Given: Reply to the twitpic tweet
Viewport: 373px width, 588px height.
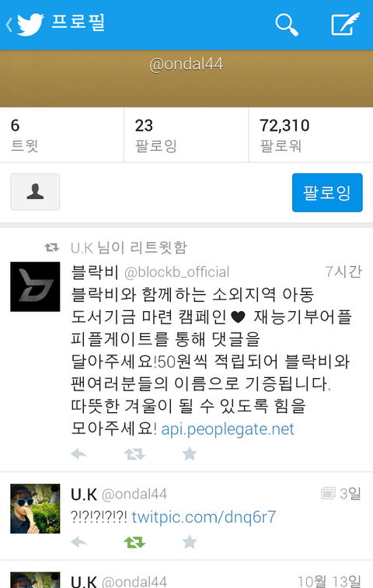Looking at the screenshot, I should tap(78, 542).
